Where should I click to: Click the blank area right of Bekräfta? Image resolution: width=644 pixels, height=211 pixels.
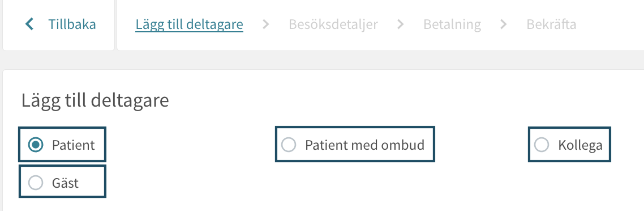click(610, 25)
